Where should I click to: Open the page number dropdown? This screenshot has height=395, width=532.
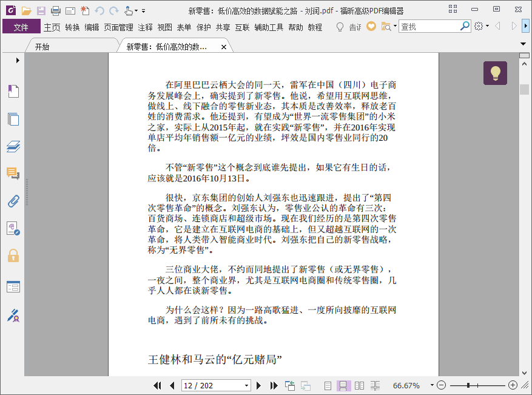point(247,385)
